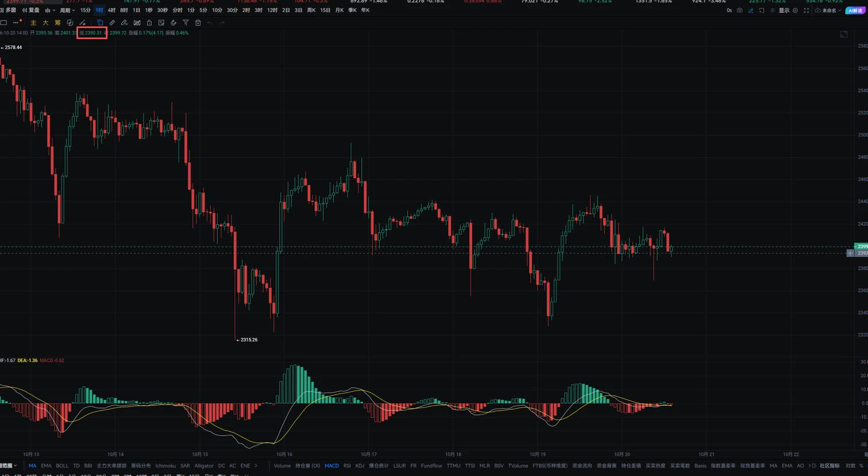
Task: Open the range dropdown at bottom left
Action: pos(8,466)
